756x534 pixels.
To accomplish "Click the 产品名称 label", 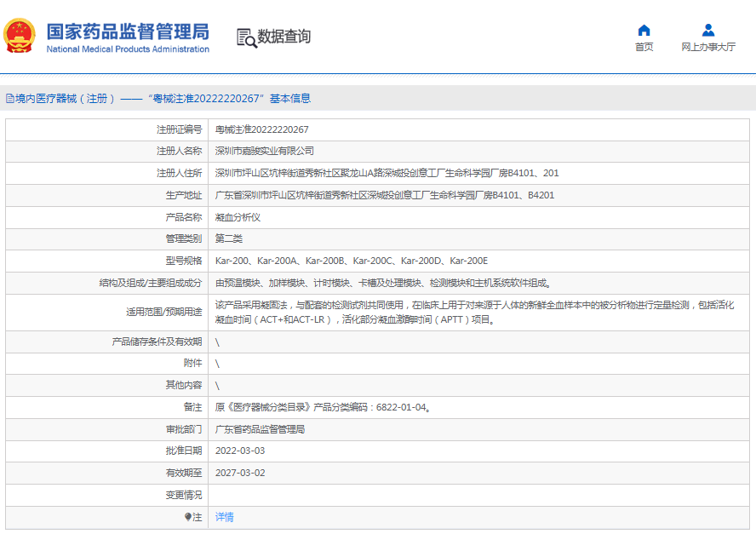I will (x=184, y=217).
